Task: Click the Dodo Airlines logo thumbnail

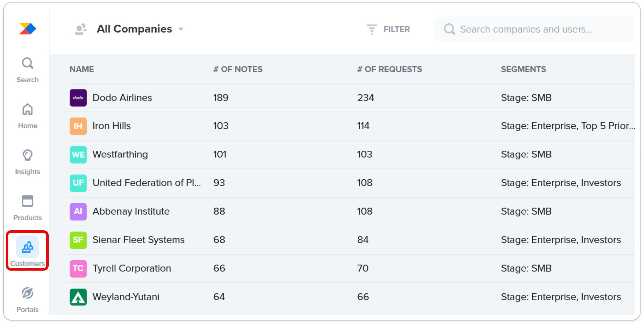Action: point(78,98)
